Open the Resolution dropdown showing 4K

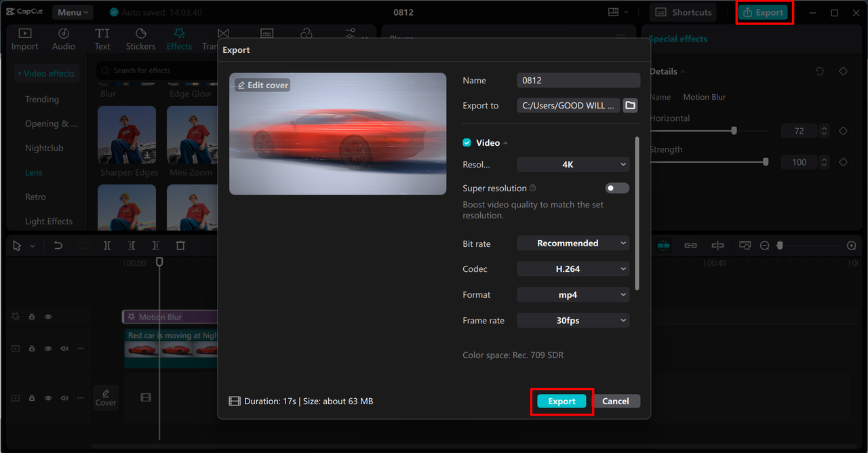point(573,164)
